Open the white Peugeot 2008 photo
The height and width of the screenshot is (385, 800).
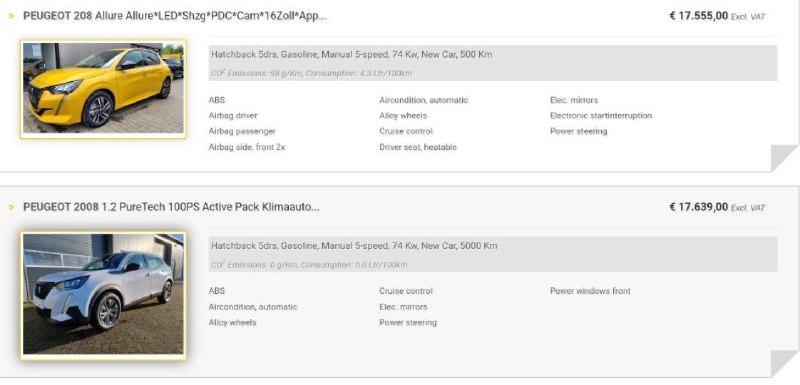(103, 295)
